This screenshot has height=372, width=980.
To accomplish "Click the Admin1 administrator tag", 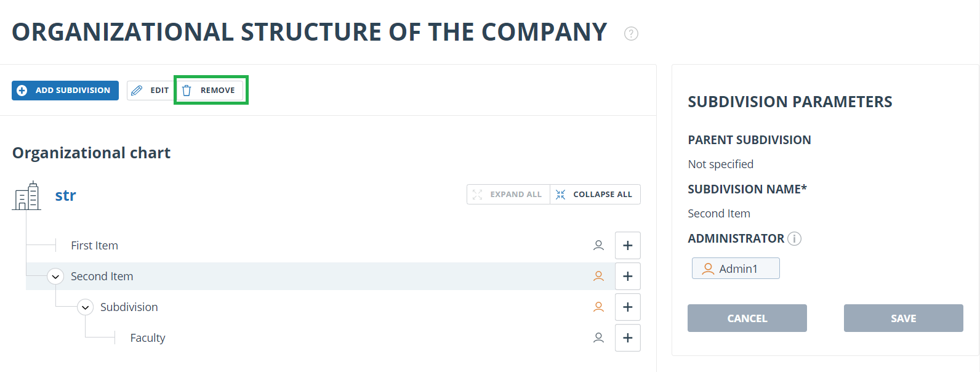I will [736, 269].
